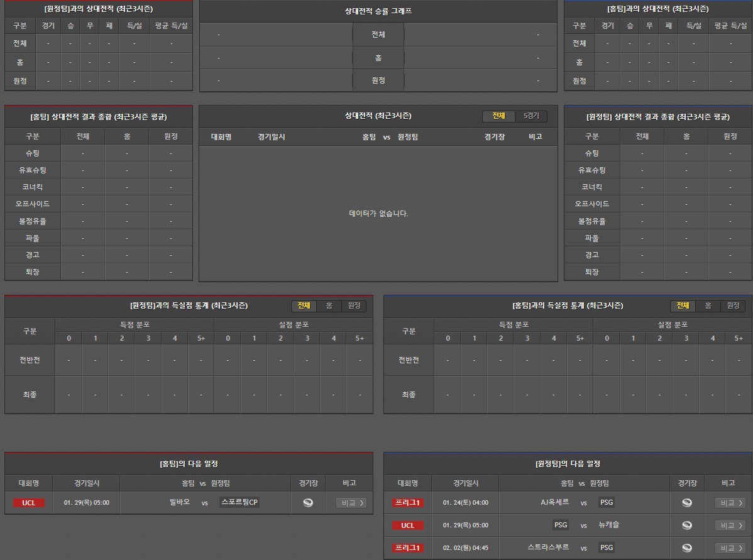Switch head-to-head list to 5경기 view
The width and height of the screenshot is (753, 560).
click(531, 116)
